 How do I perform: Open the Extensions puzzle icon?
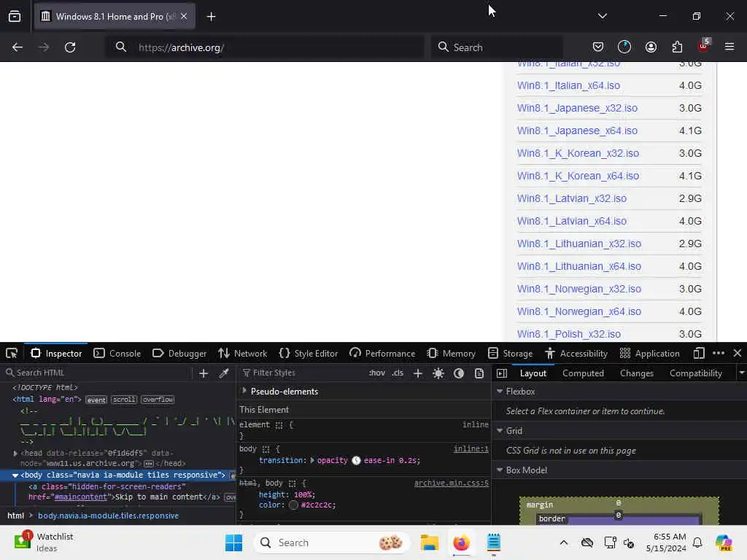pos(677,47)
